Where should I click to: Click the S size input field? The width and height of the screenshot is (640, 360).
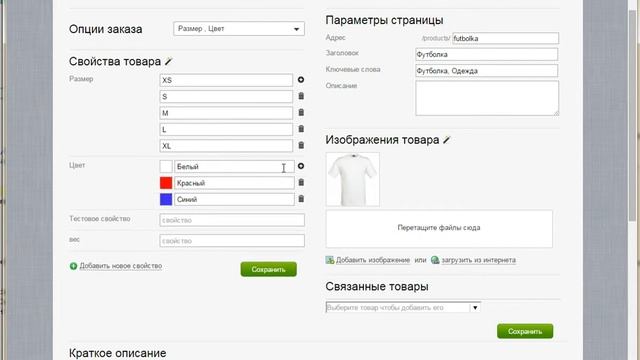pos(226,96)
